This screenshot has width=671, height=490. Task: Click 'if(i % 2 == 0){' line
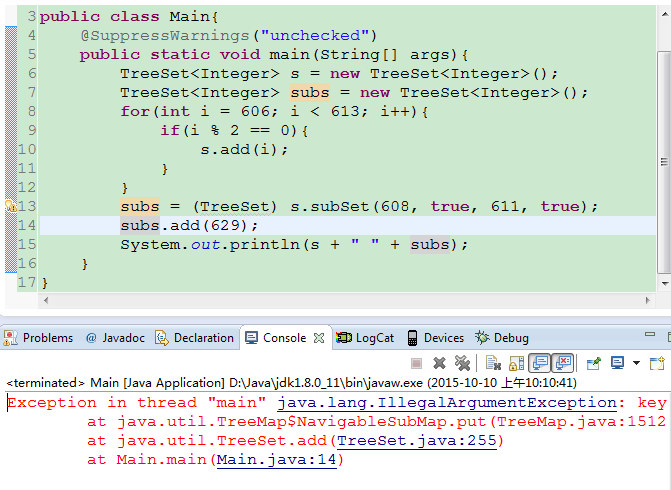pos(234,130)
